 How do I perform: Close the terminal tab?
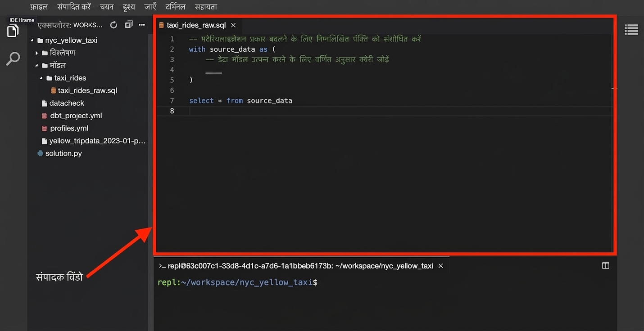[441, 266]
